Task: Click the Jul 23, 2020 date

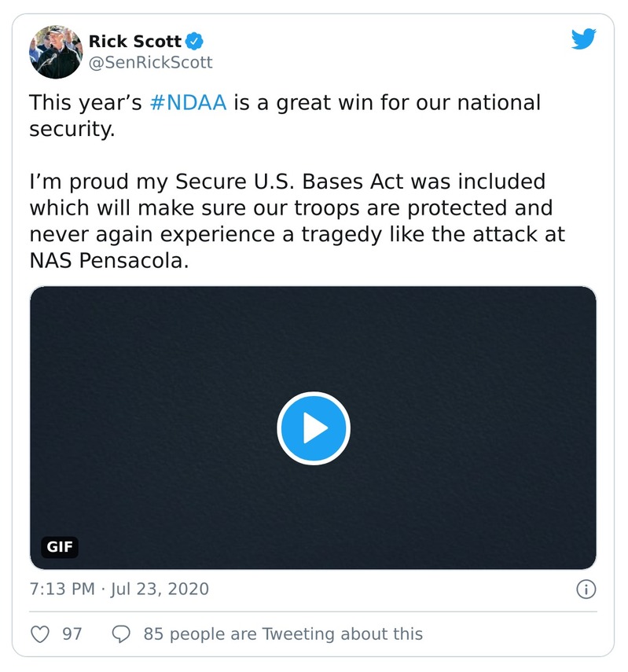Action: [160, 589]
